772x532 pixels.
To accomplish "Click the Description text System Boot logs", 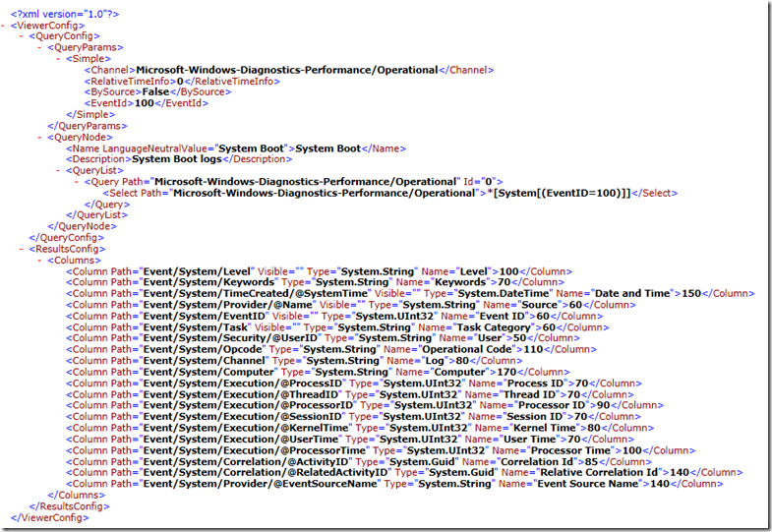I will [177, 159].
